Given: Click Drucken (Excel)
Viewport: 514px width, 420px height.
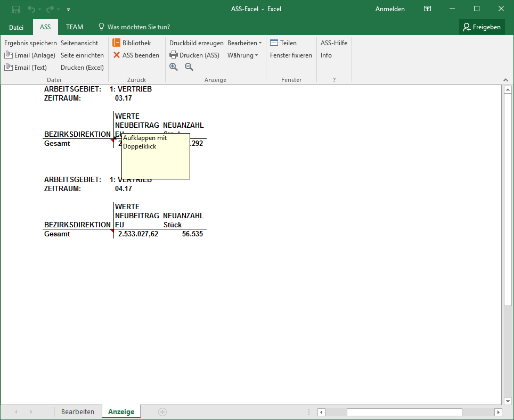Looking at the screenshot, I should [82, 68].
